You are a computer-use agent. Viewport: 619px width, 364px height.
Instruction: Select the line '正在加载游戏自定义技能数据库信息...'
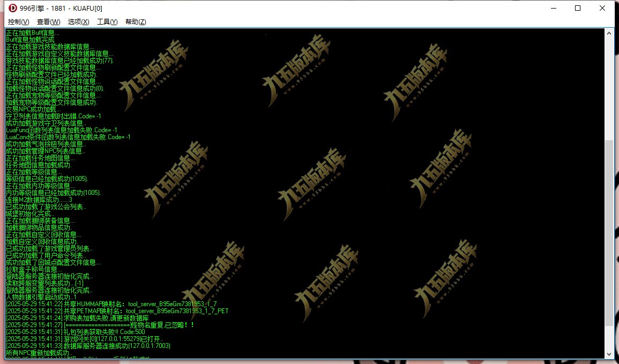[x=59, y=54]
